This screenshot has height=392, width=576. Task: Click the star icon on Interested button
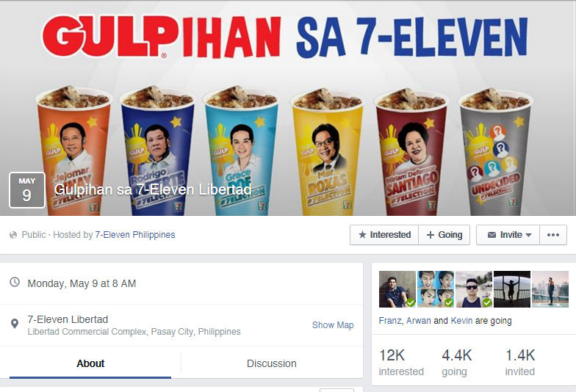tap(362, 235)
